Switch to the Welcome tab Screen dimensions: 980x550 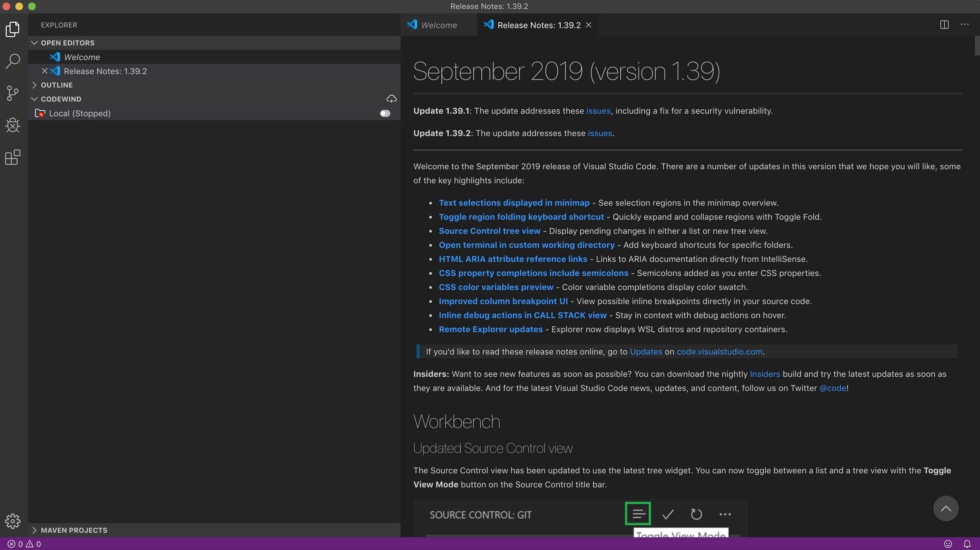tap(438, 25)
